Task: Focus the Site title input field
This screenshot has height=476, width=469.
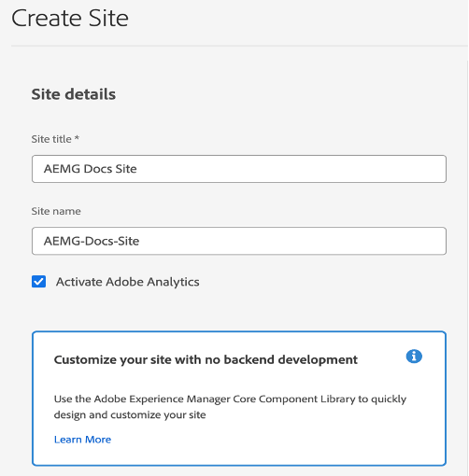Action: (x=239, y=169)
